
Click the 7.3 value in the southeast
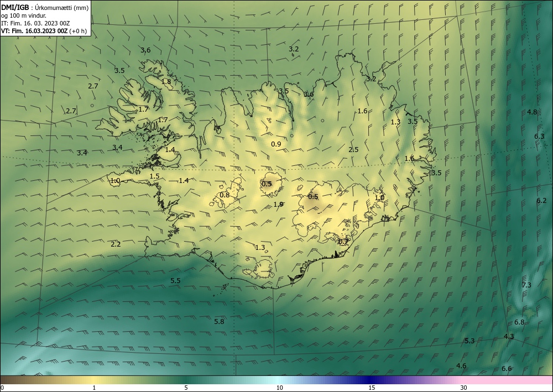[x=526, y=285]
